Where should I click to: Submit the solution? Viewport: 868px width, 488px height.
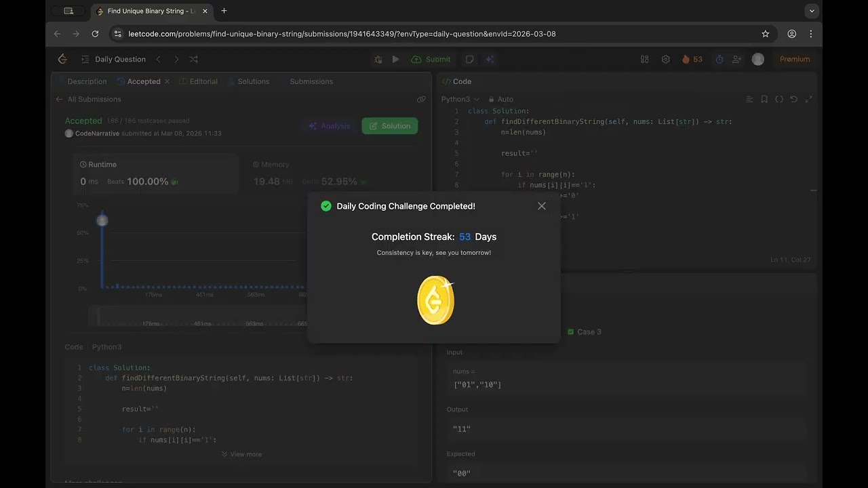[431, 59]
